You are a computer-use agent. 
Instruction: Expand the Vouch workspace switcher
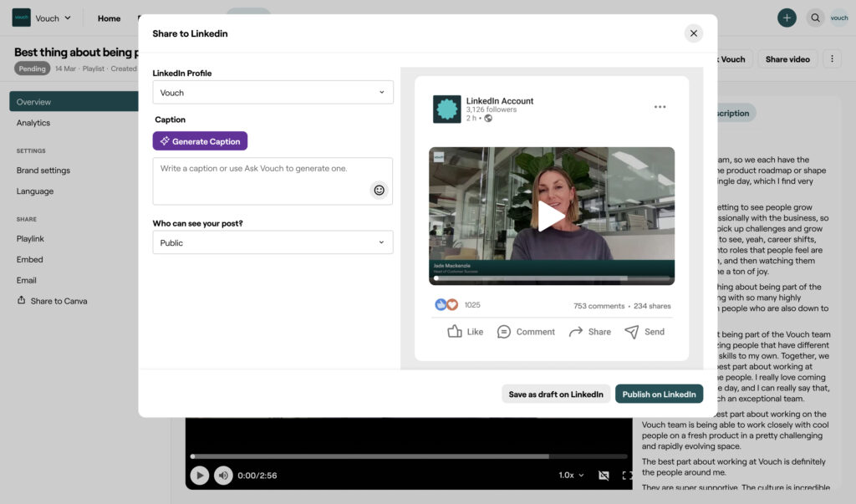coord(53,18)
